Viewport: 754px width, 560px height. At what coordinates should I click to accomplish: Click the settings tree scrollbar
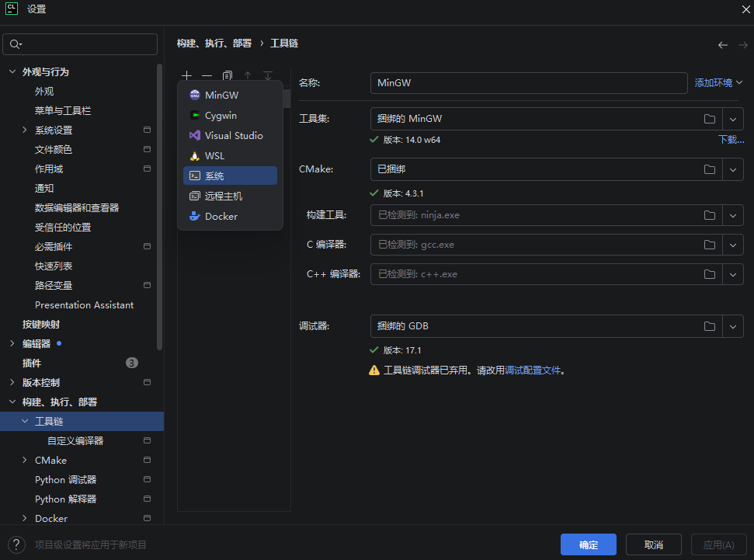[x=160, y=207]
